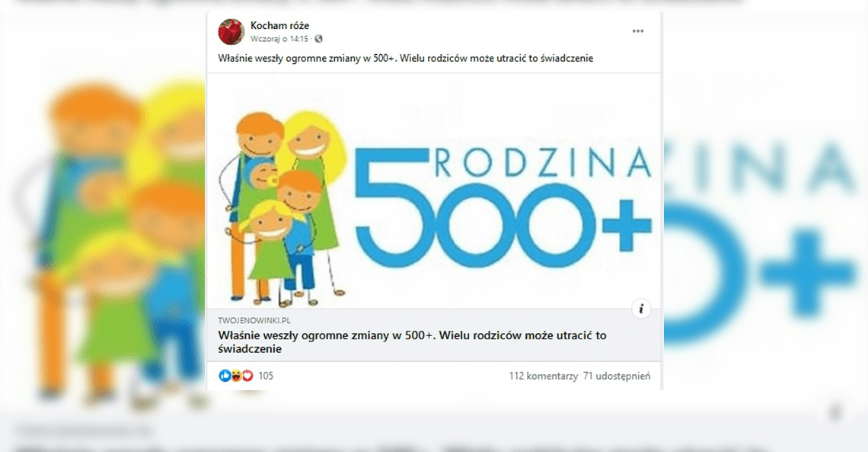Click the post timestamp Wczoraj o 14:15

coord(279,39)
